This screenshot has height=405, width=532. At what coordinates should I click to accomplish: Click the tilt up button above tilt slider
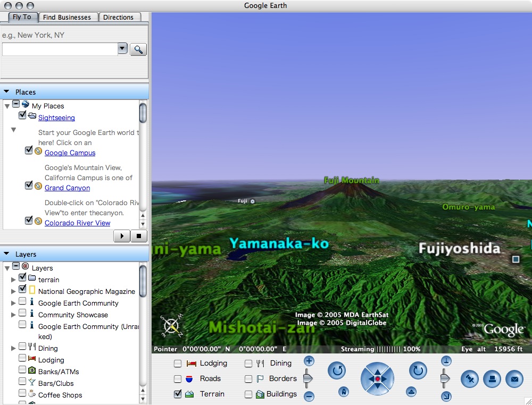pos(446,360)
